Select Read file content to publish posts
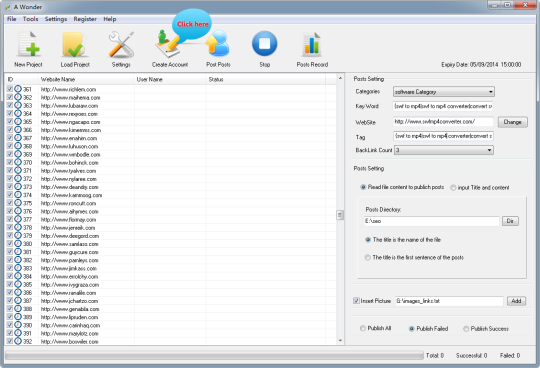540x368 pixels. coord(363,187)
